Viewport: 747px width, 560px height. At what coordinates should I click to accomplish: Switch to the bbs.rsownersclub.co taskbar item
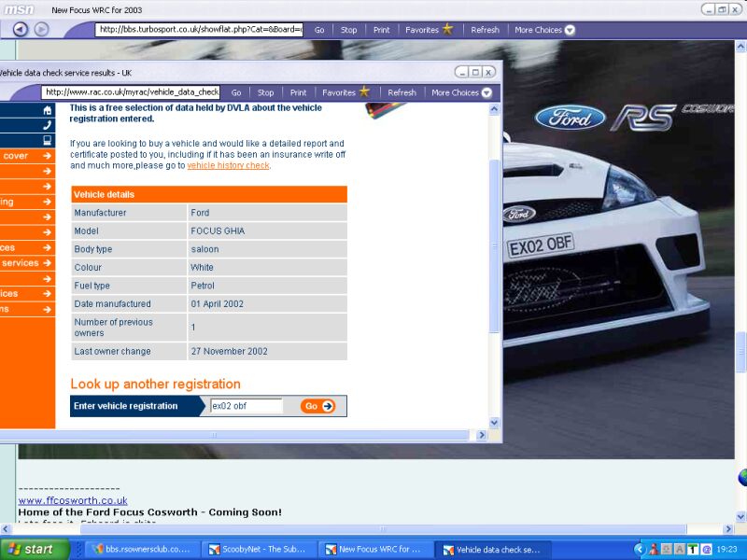coord(142,549)
